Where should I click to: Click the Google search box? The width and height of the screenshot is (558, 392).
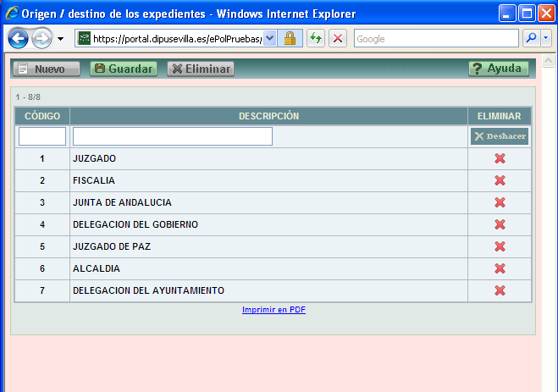coord(436,38)
